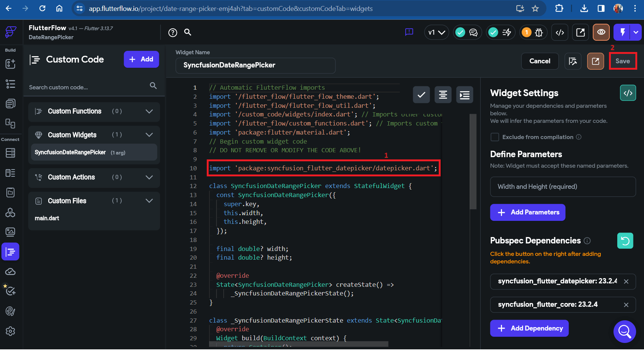Click the Add Parameters button
644x355 pixels.
coord(528,212)
